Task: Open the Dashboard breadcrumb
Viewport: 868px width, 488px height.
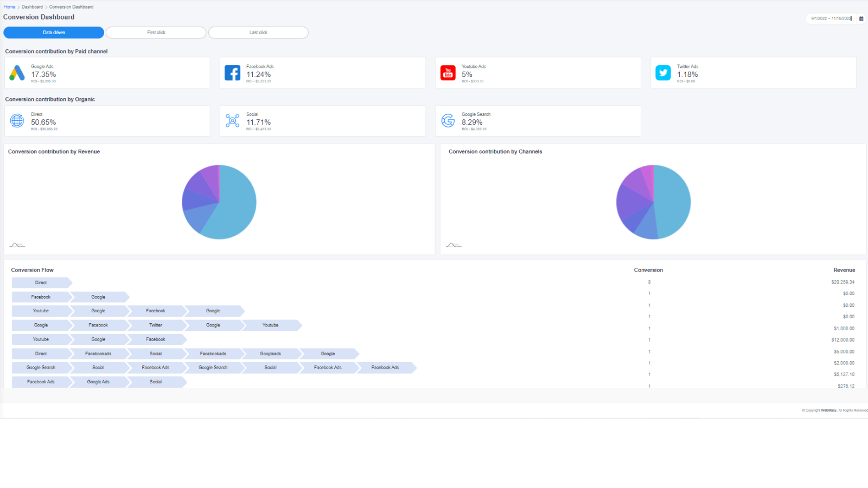Action: coord(32,7)
